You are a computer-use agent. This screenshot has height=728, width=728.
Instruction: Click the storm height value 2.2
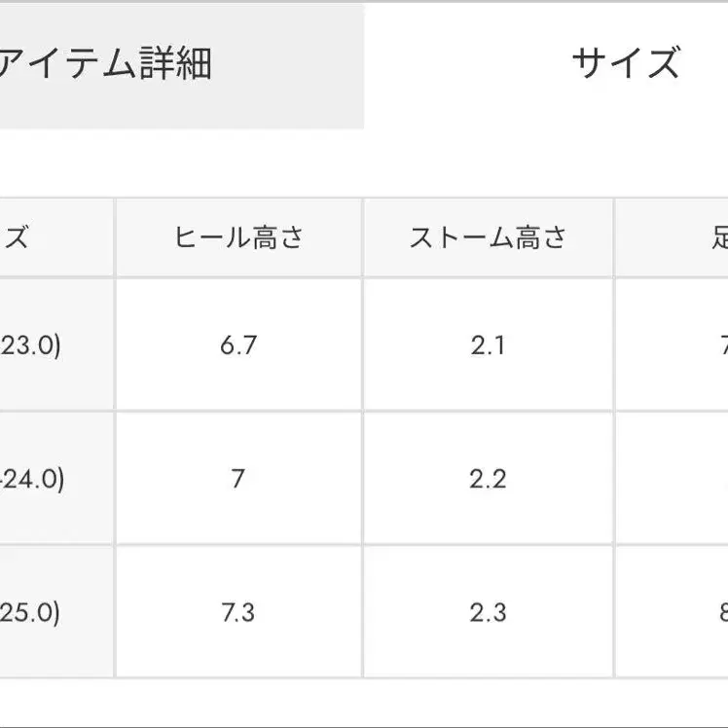[x=488, y=479]
